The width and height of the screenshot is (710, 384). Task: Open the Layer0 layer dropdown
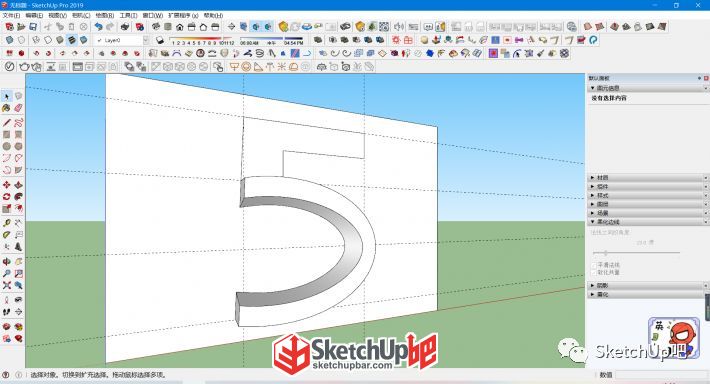tap(146, 40)
